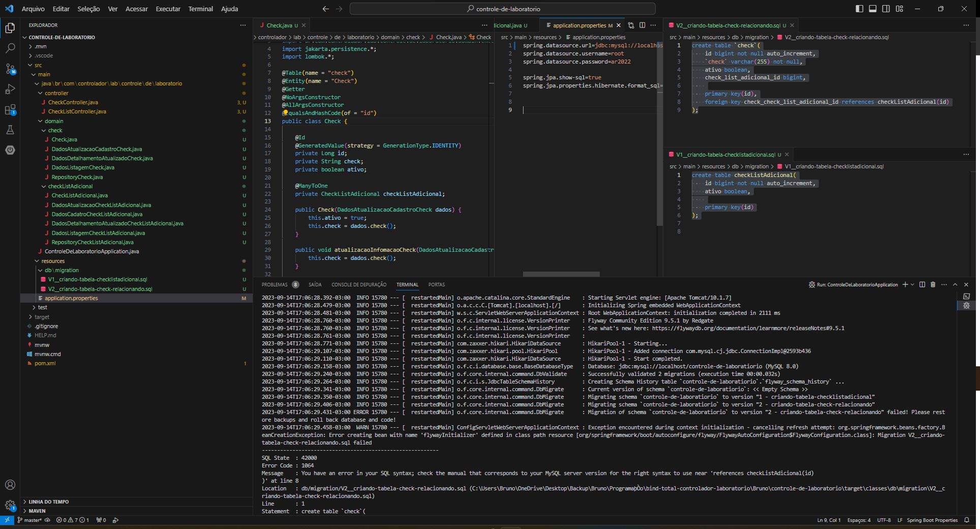This screenshot has height=529, width=980.
Task: Select the plain shell terminal in terminal list
Action: [x=966, y=296]
